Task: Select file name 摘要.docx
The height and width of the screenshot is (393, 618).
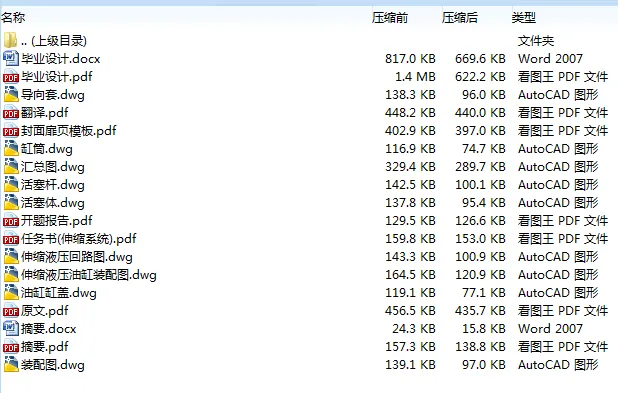Action: (48, 329)
